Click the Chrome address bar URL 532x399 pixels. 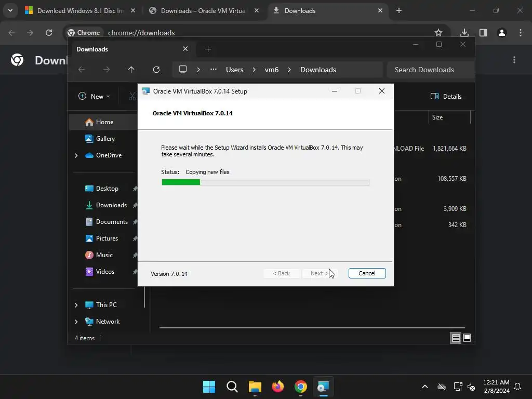pos(141,33)
